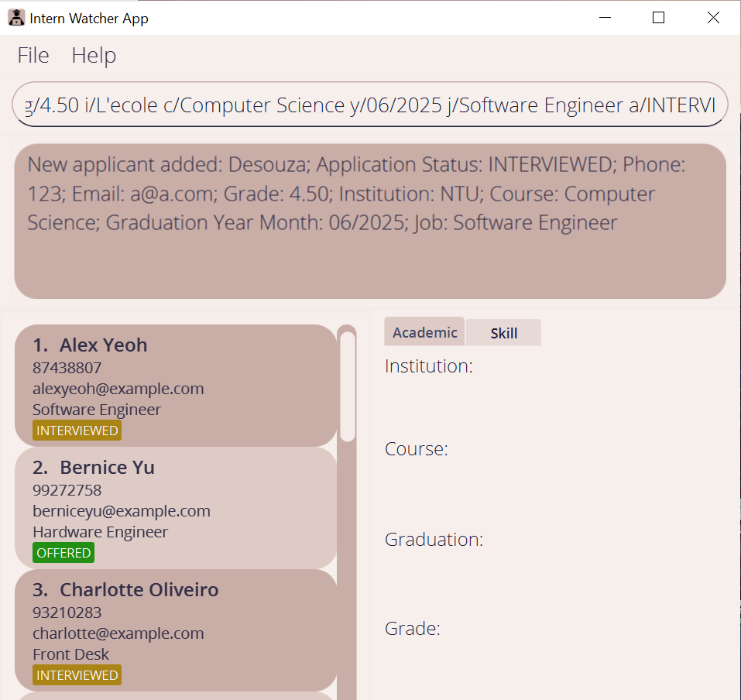Select applicant Bernice Yu
741x700 pixels.
click(175, 508)
